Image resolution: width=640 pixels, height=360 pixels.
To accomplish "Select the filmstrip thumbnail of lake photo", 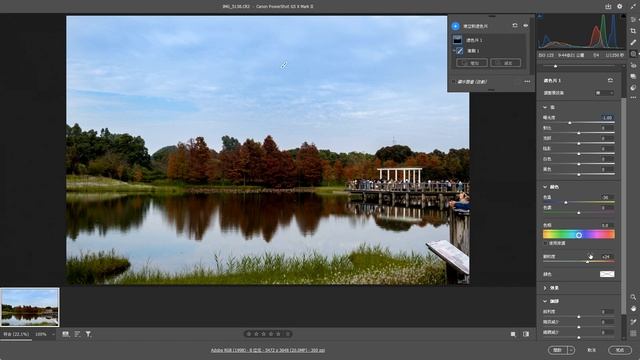I will (x=30, y=307).
